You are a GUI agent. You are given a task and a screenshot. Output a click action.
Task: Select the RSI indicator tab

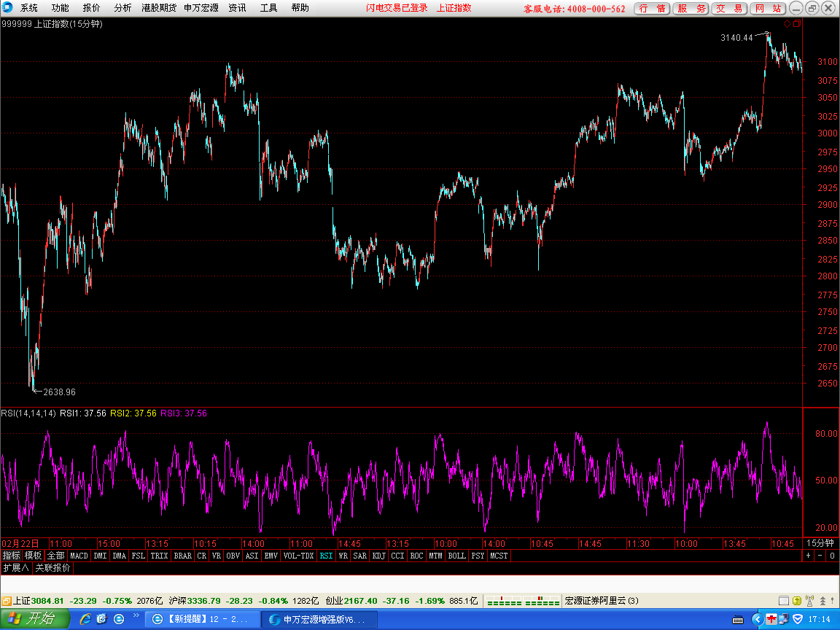(x=326, y=556)
